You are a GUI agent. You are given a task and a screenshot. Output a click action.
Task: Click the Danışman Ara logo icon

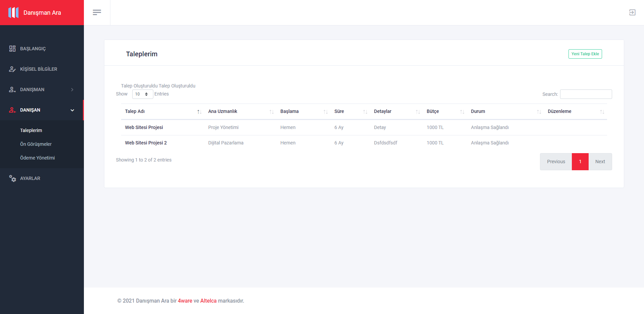point(13,13)
